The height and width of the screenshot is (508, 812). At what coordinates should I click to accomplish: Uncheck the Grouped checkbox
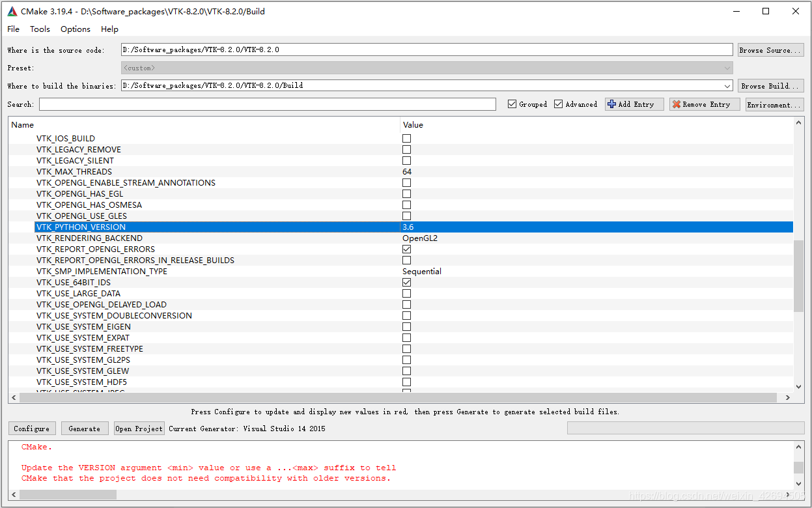pyautogui.click(x=512, y=104)
